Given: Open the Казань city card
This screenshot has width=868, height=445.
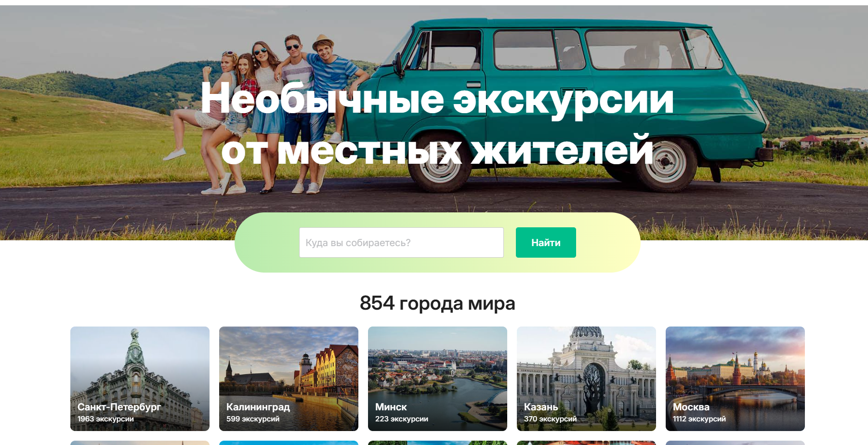Looking at the screenshot, I should 586,379.
